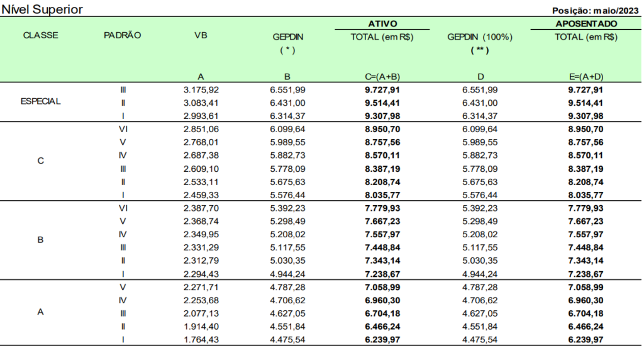Image resolution: width=644 pixels, height=348 pixels.
Task: Select the VB cell showing 2.271,71
Action: (201, 286)
